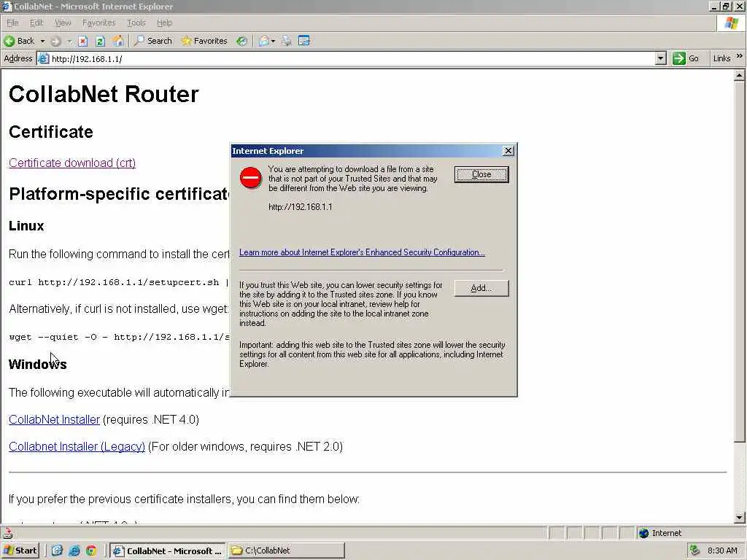
Task: Open the Back history dropdown arrow
Action: click(42, 41)
